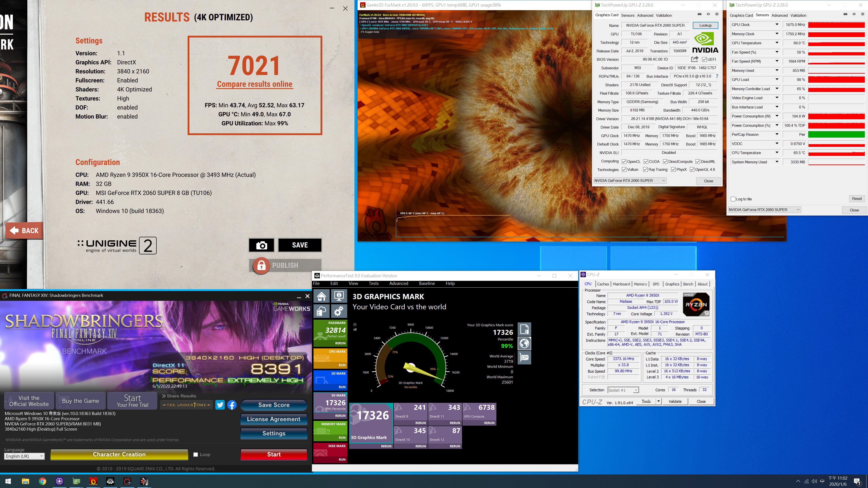Click the BIOS share export icon in GPU-Z
This screenshot has height=488, width=868.
694,59
